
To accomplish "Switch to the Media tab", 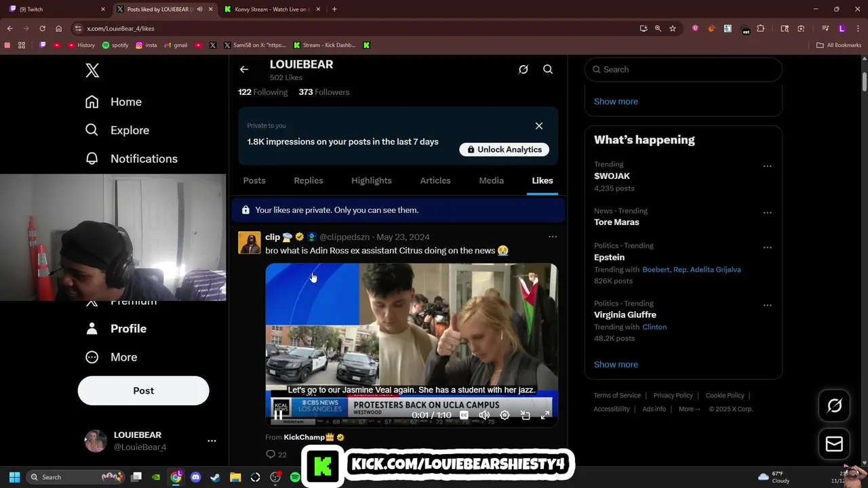I will tap(492, 180).
